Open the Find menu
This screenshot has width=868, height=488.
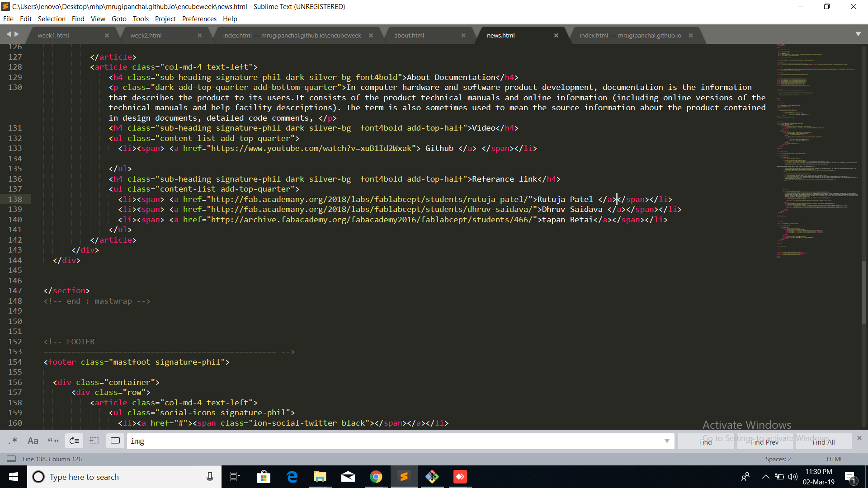[x=78, y=19]
